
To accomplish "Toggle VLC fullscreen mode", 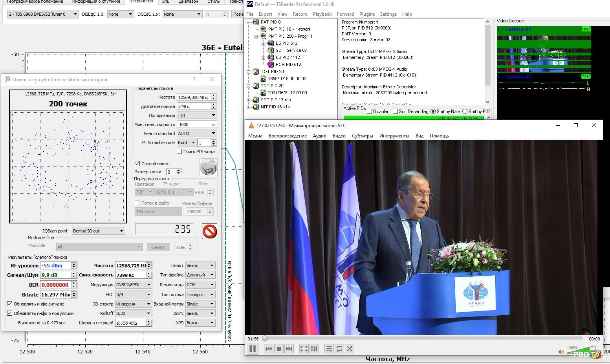I will pyautogui.click(x=304, y=349).
